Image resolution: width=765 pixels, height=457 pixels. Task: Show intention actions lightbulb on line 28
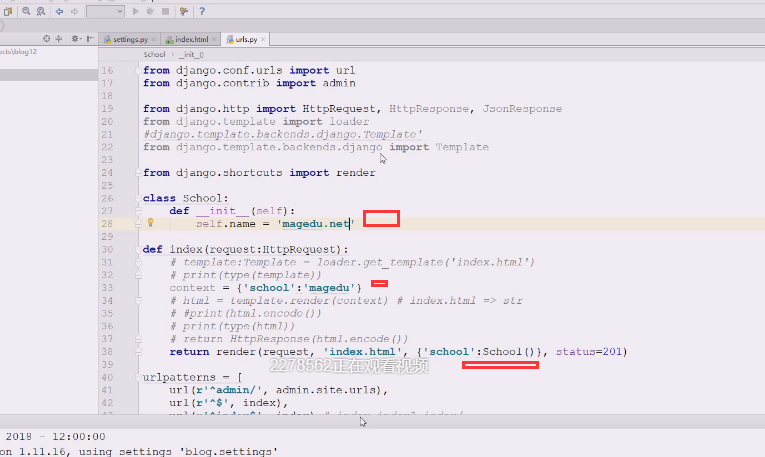150,223
